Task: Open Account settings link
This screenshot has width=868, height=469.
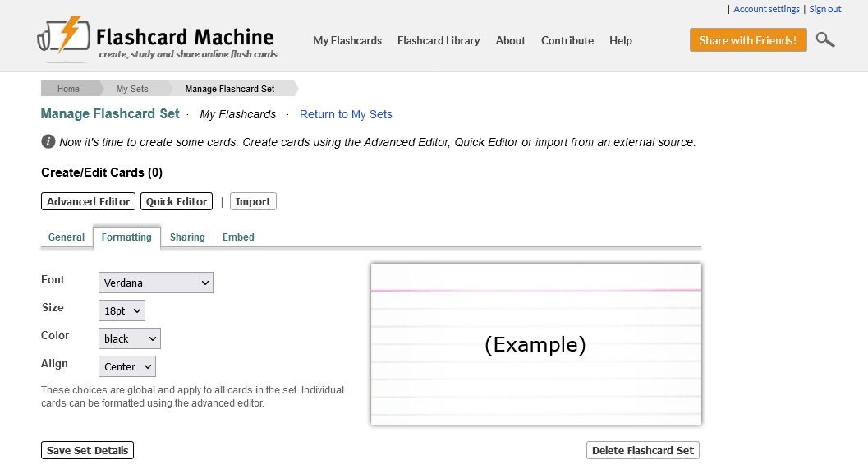Action: pos(766,9)
